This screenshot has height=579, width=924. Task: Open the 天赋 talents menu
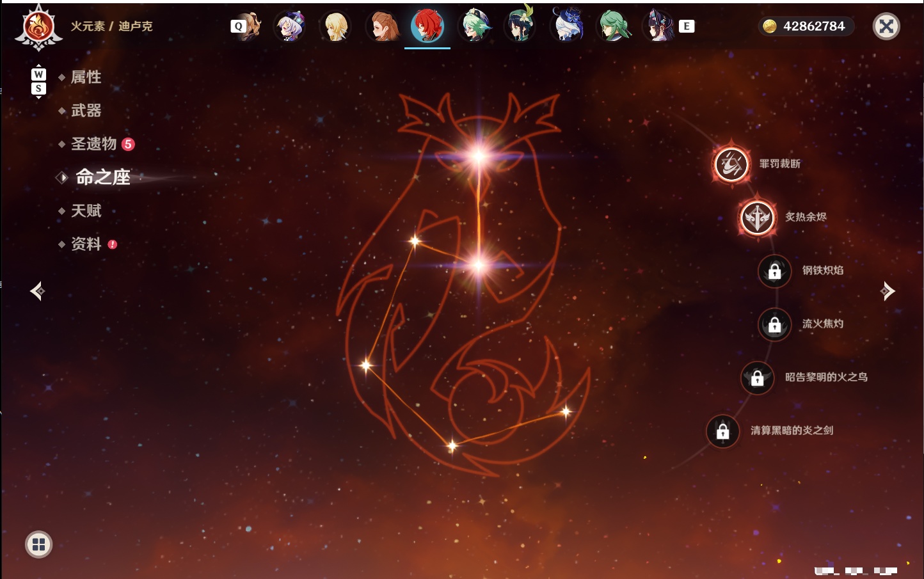[x=86, y=210]
